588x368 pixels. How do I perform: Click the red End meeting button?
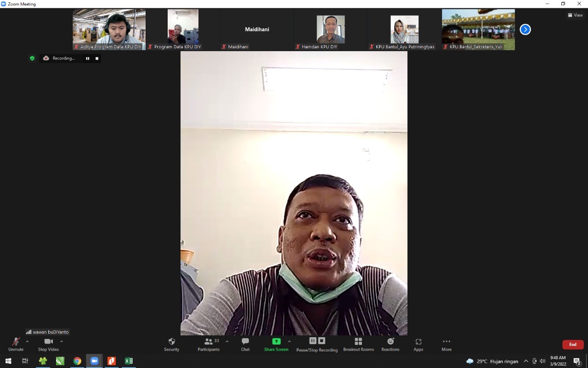[x=573, y=345]
